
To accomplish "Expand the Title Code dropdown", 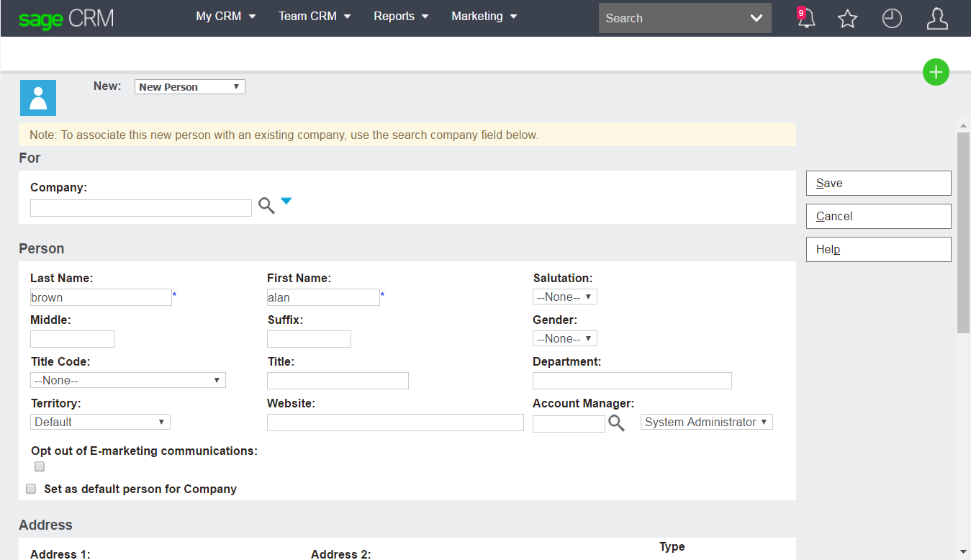I will click(127, 380).
